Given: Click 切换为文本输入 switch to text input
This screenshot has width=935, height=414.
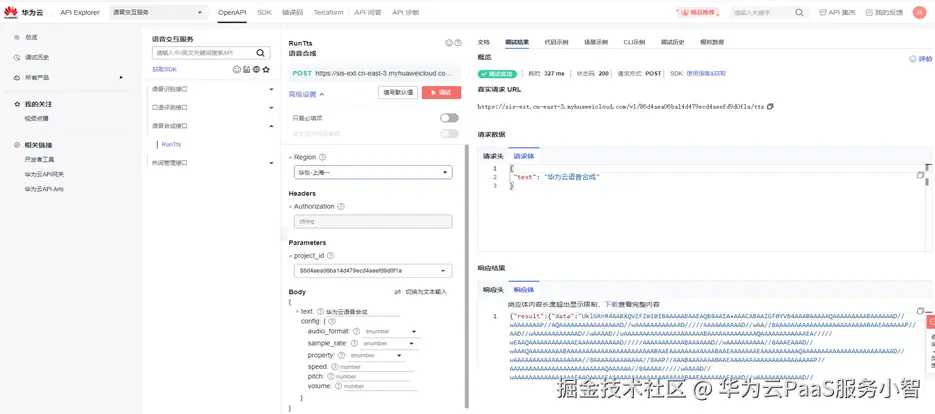Looking at the screenshot, I should [421, 292].
